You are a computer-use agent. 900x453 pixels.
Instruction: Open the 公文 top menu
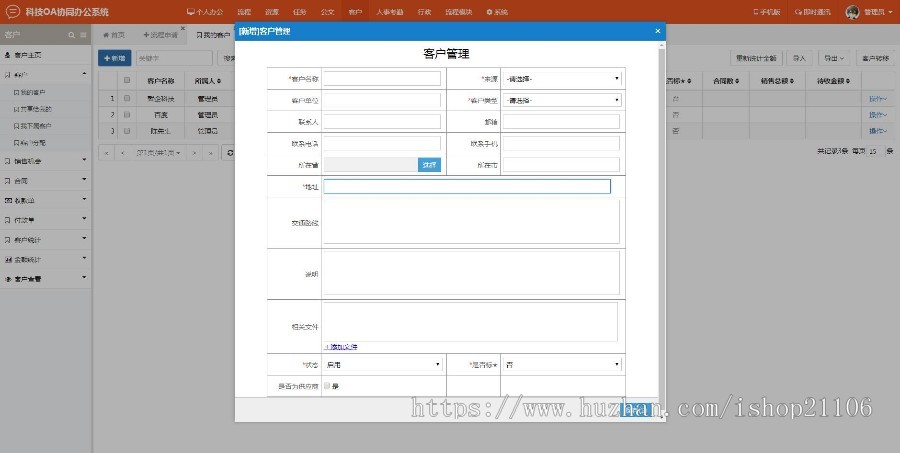(x=327, y=11)
